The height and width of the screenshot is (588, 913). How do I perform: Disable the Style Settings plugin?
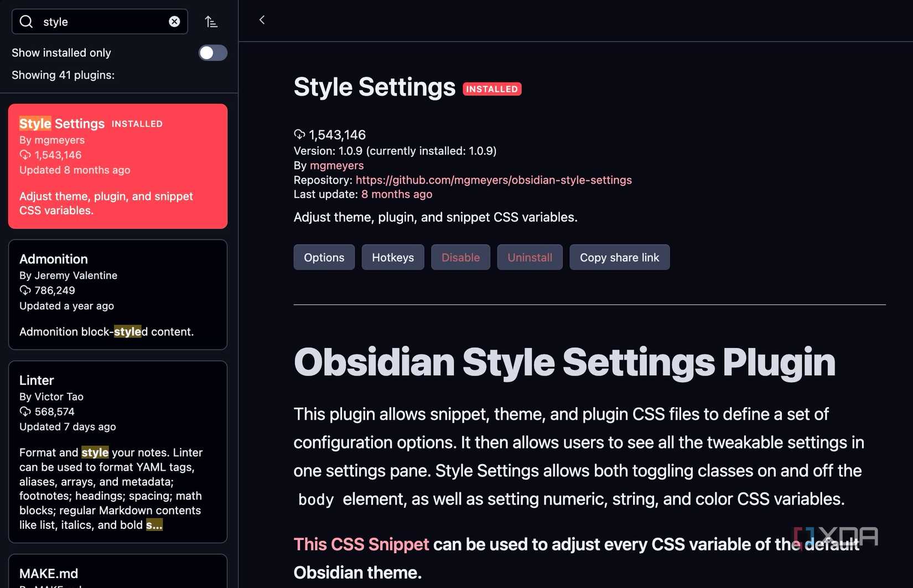pyautogui.click(x=460, y=257)
